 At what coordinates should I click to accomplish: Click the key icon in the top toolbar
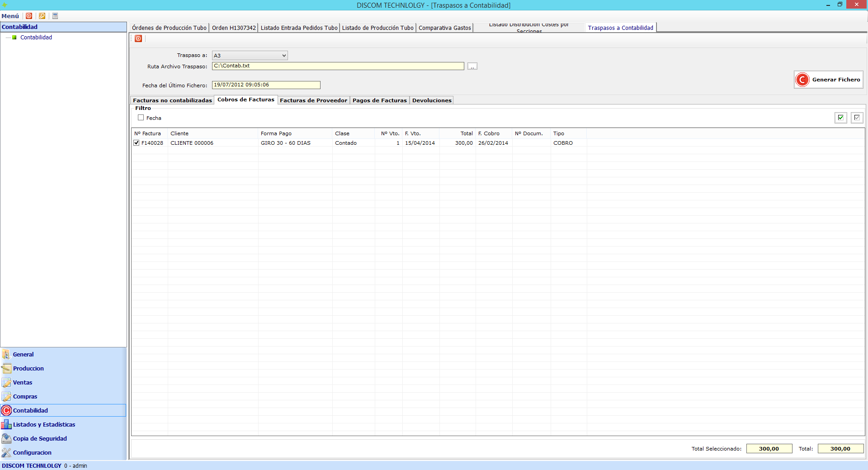coord(42,16)
